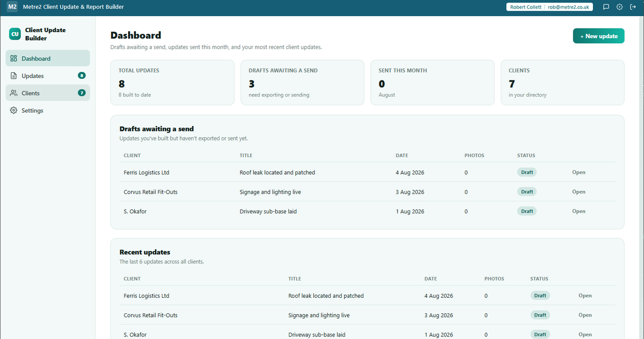Image resolution: width=644 pixels, height=339 pixels.
Task: Click the 'Recent updates' section heading
Action: tap(145, 252)
